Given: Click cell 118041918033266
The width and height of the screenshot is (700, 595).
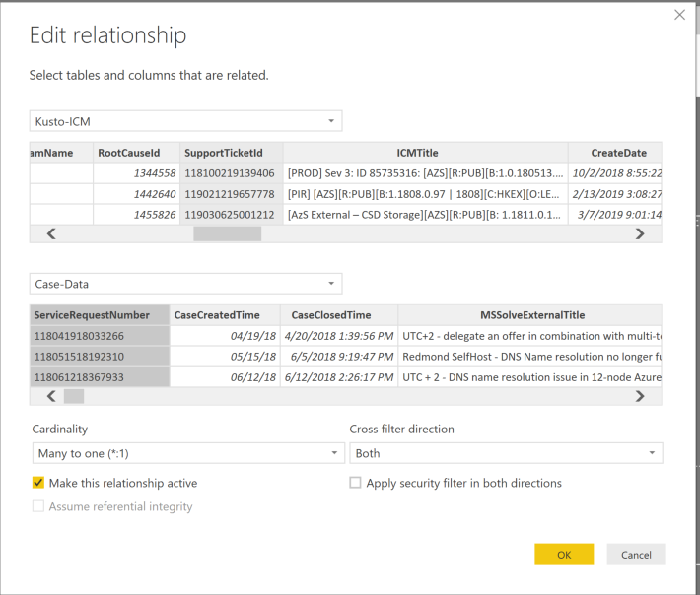Looking at the screenshot, I should click(x=100, y=335).
